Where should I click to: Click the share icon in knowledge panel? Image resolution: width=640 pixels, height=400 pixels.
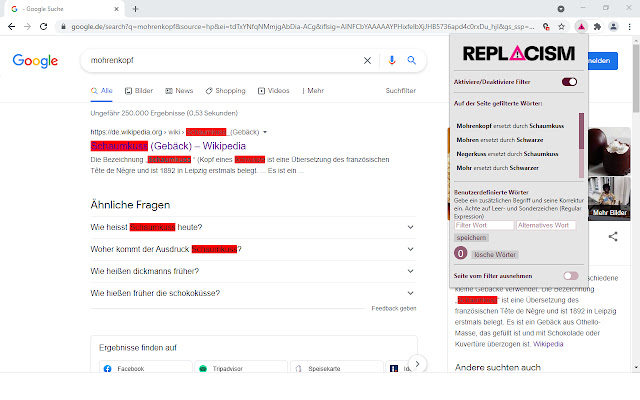[613, 236]
